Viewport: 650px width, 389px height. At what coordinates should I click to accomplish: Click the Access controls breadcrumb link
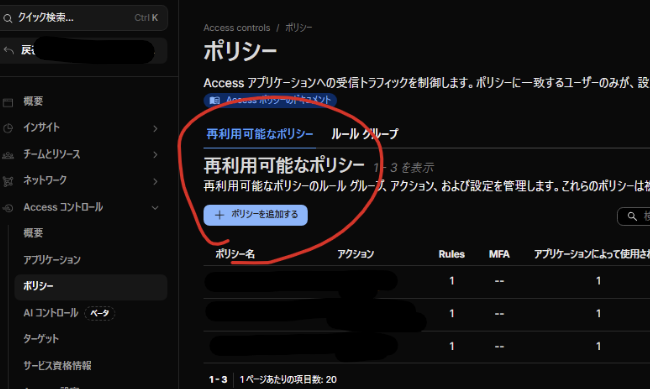pos(237,28)
